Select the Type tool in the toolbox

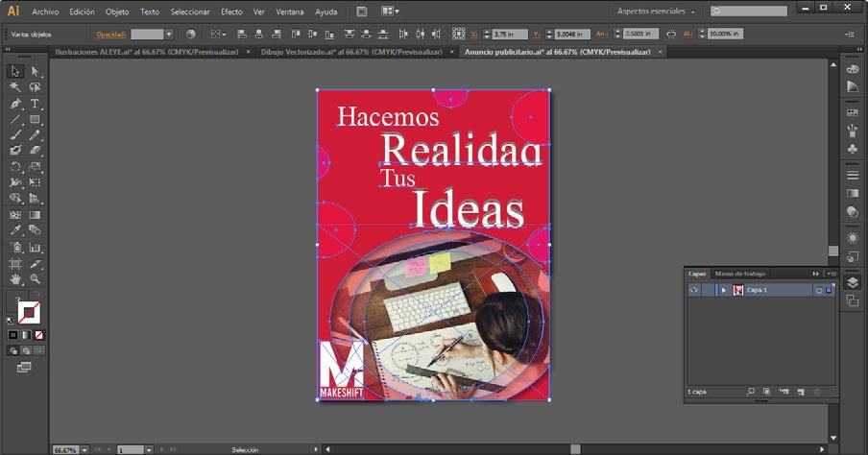click(35, 103)
